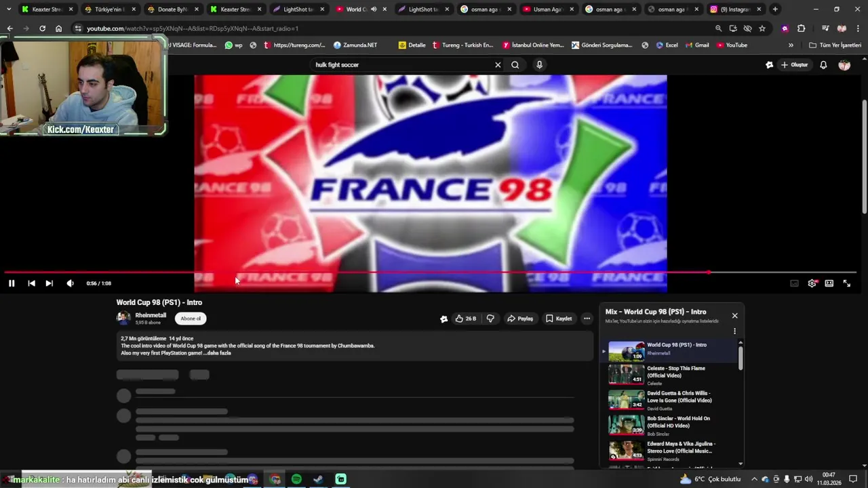Viewport: 868px width, 488px height.
Task: Switch to the 'Usman Aga' browser tab
Action: click(x=547, y=9)
